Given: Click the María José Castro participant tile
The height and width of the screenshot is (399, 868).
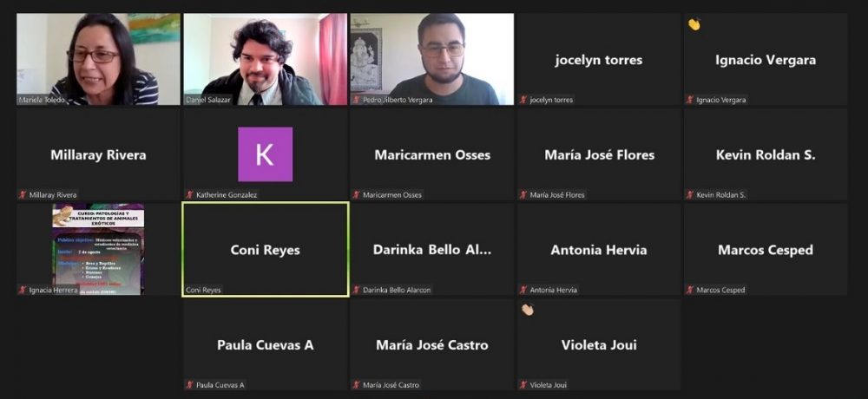Looking at the screenshot, I should (x=432, y=344).
